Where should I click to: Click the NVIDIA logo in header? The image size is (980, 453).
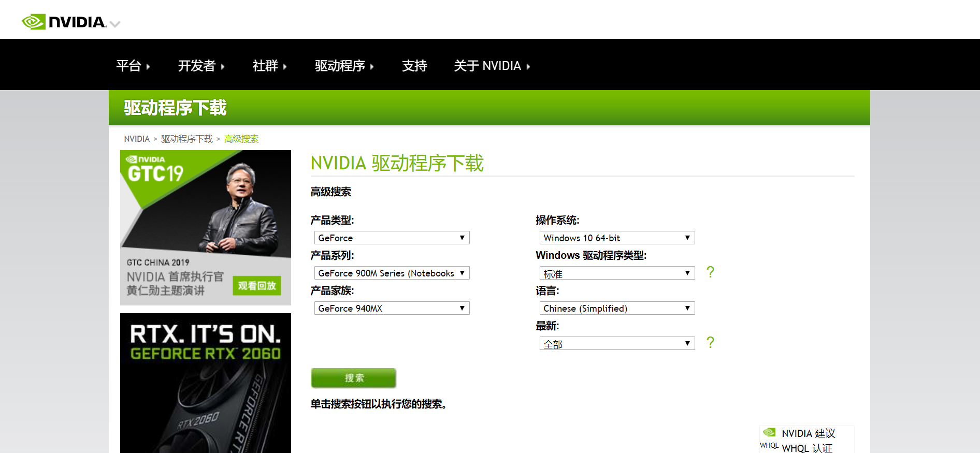[x=64, y=22]
